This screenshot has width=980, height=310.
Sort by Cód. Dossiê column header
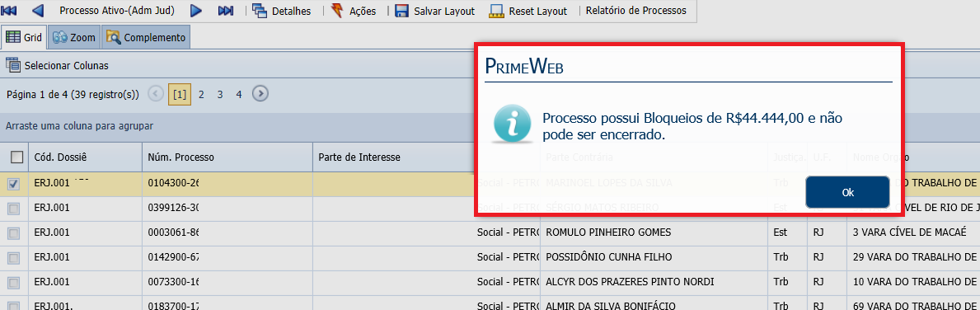point(85,157)
